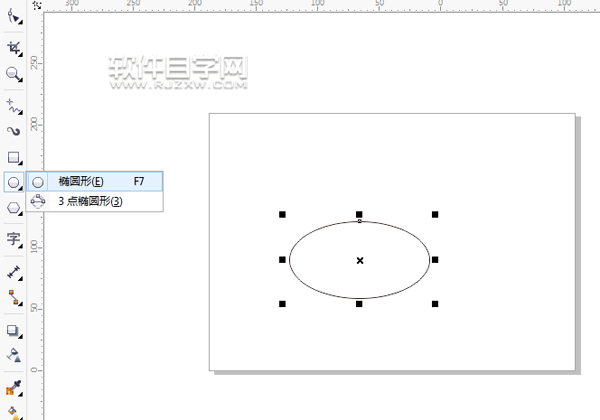Screen dimensions: 600x420
Task: Select the Freehand drawing tool
Action: coord(14,106)
